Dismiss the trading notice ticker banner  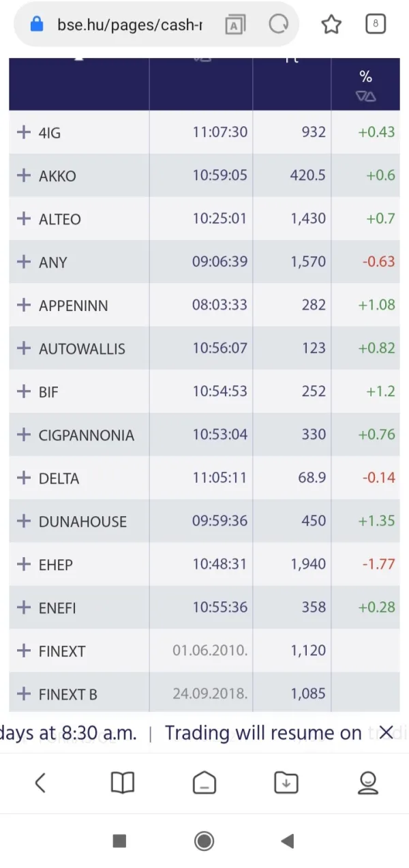click(x=386, y=733)
